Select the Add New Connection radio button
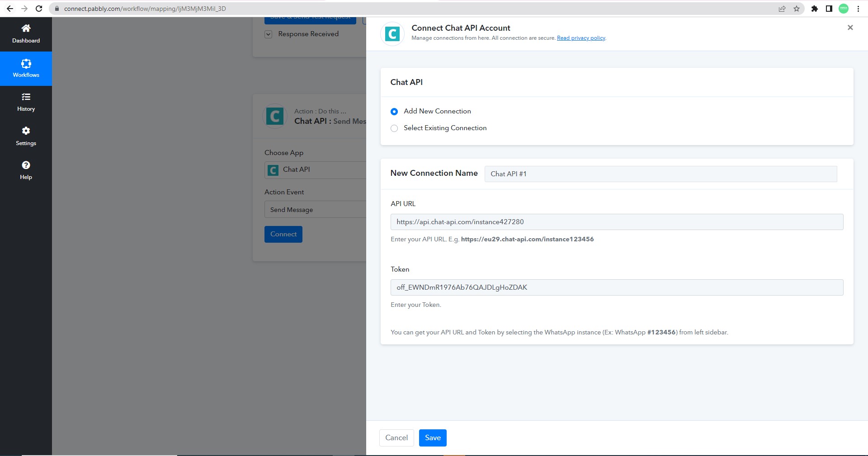 pos(394,112)
